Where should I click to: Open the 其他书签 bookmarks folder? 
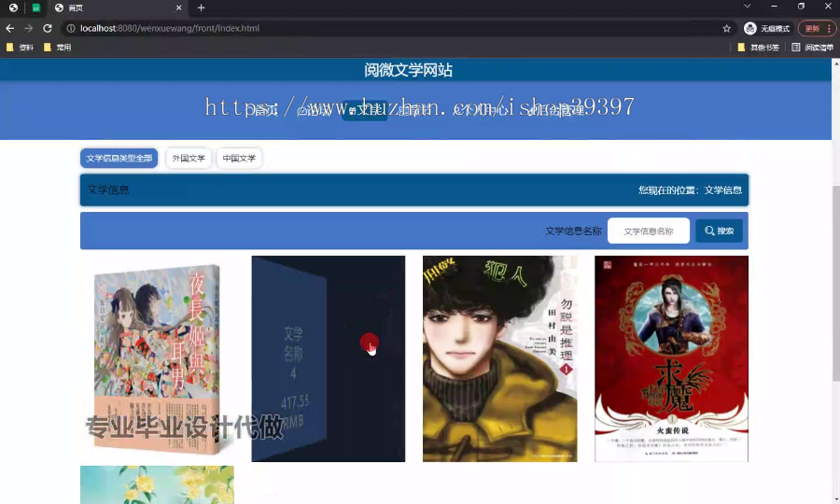[758, 47]
